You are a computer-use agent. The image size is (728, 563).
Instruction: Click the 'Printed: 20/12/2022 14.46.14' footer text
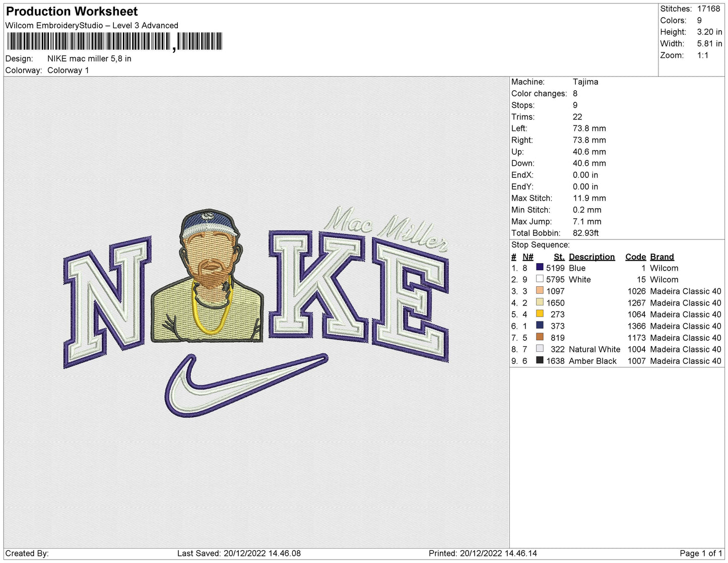pyautogui.click(x=483, y=553)
